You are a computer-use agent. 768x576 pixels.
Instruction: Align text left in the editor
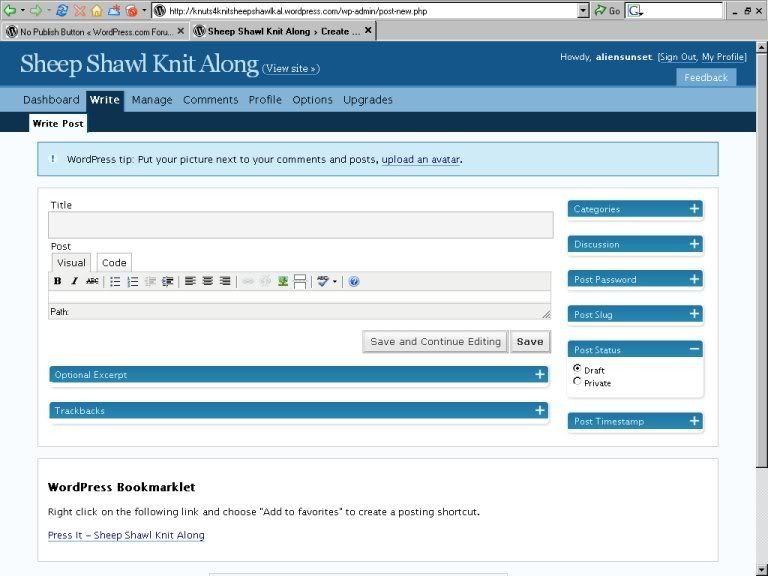pyautogui.click(x=190, y=281)
